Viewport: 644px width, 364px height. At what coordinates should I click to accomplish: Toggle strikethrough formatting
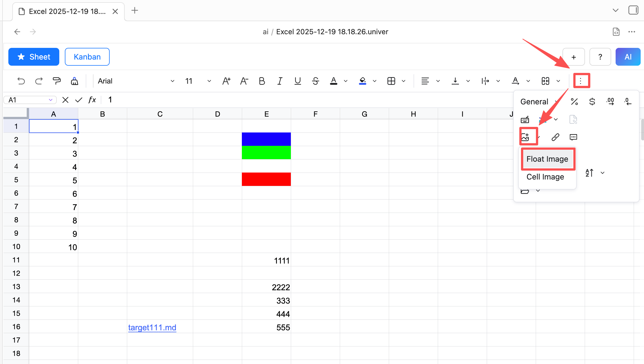tap(315, 81)
